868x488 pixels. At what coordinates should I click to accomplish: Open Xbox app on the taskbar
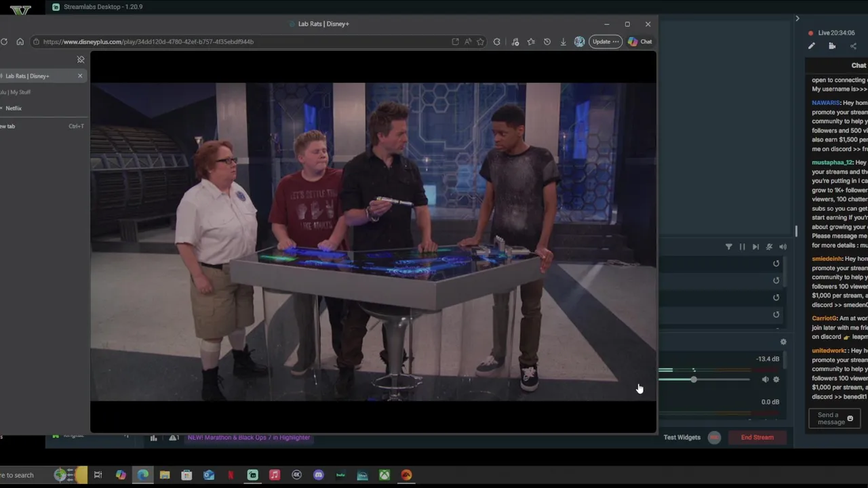(384, 475)
